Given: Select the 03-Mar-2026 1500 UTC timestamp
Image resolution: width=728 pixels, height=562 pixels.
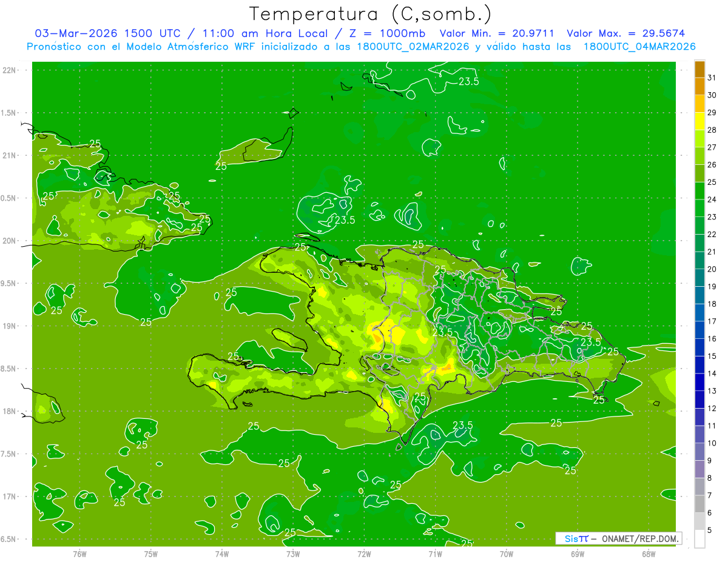Looking at the screenshot, I should coord(107,33).
